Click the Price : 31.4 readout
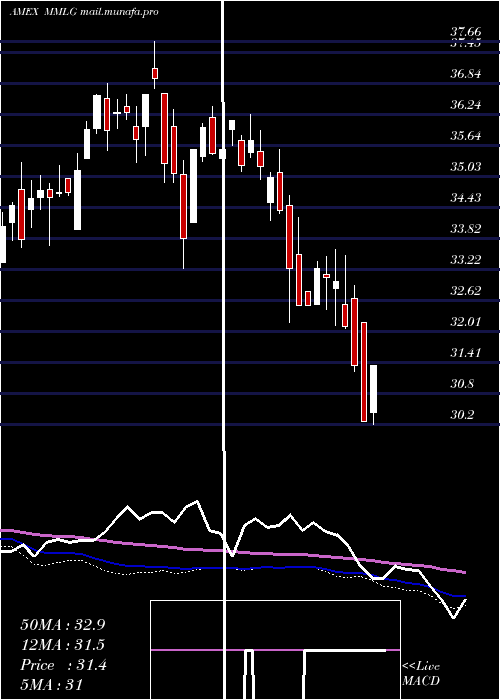The image size is (500, 700). click(x=63, y=665)
